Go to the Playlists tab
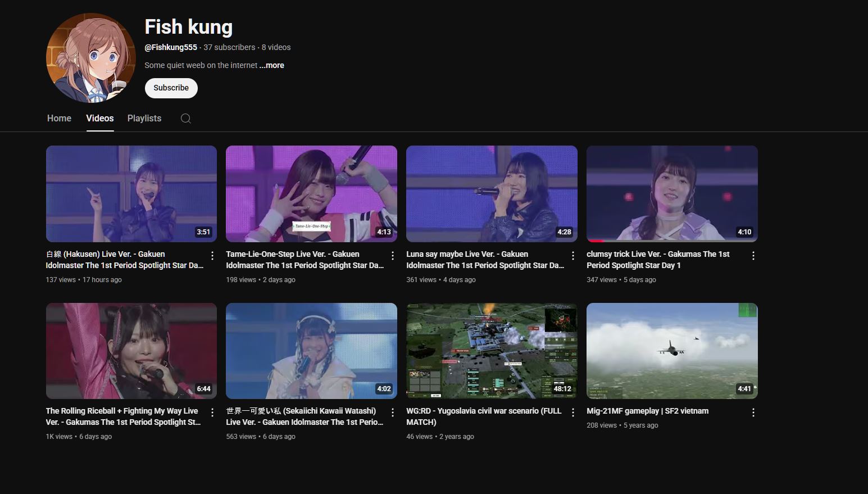The width and height of the screenshot is (868, 494). click(x=144, y=118)
